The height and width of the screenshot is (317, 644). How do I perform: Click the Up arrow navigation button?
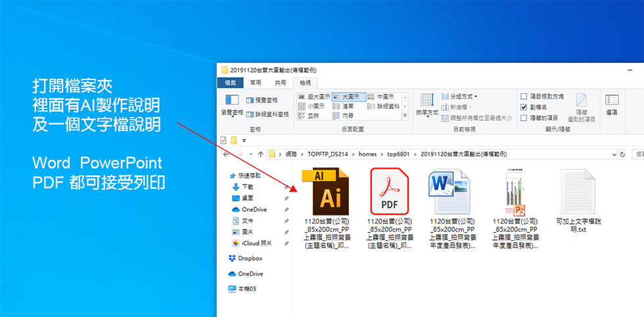(261, 154)
